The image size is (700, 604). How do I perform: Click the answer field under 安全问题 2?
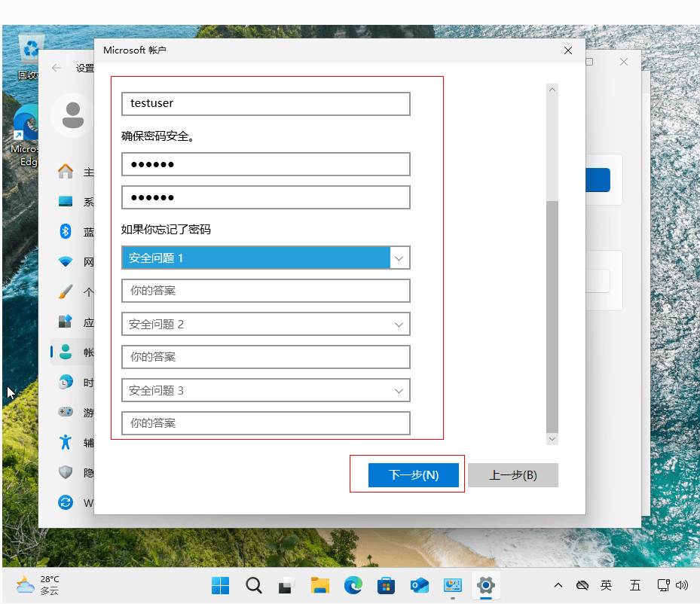(266, 357)
